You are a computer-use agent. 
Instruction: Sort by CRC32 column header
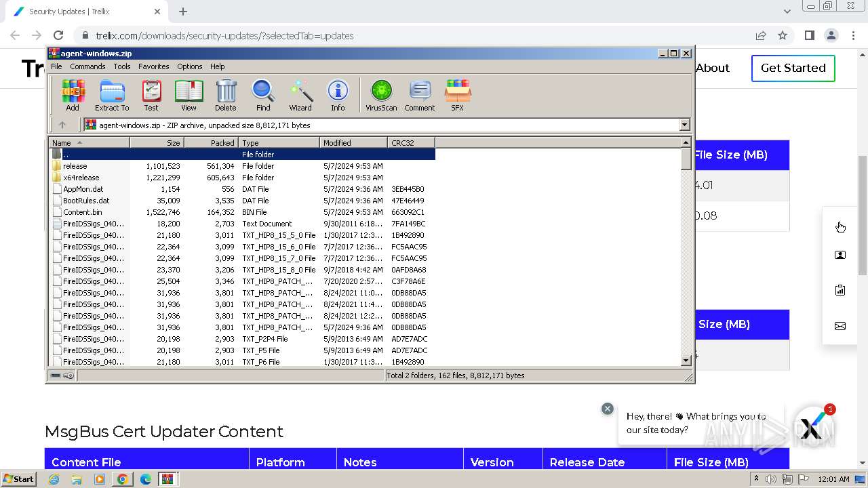(411, 142)
